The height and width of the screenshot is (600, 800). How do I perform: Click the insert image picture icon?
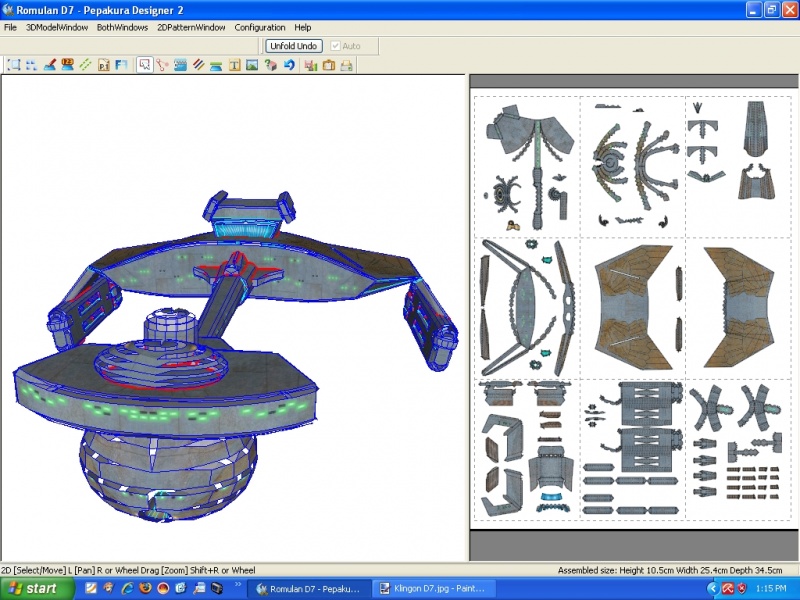coord(252,65)
